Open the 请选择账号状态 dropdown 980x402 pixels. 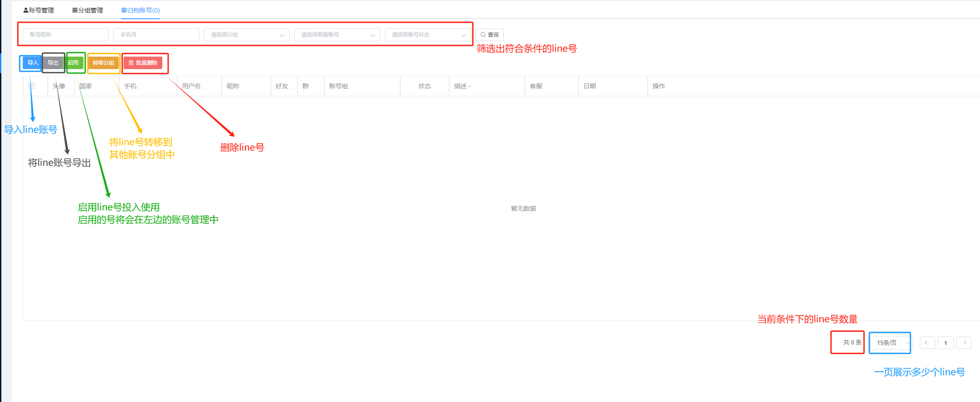427,35
